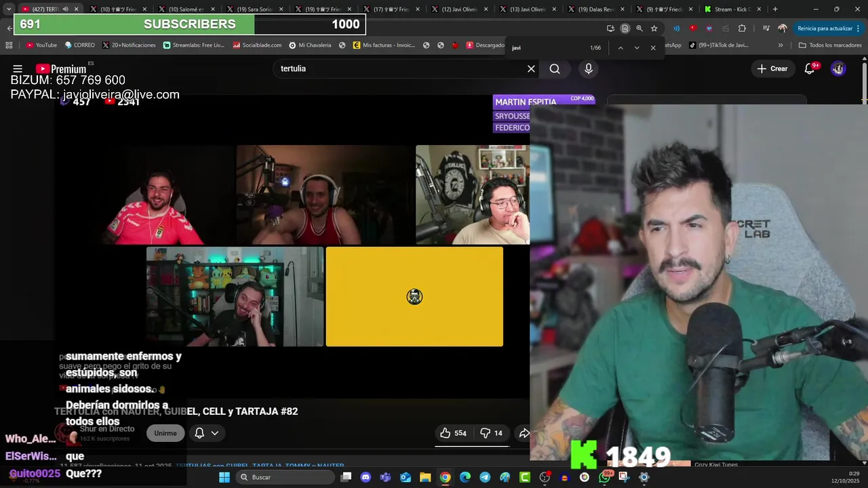Image resolution: width=868 pixels, height=488 pixels.
Task: Mute the audio on TERTULIA tab
Action: [66, 9]
